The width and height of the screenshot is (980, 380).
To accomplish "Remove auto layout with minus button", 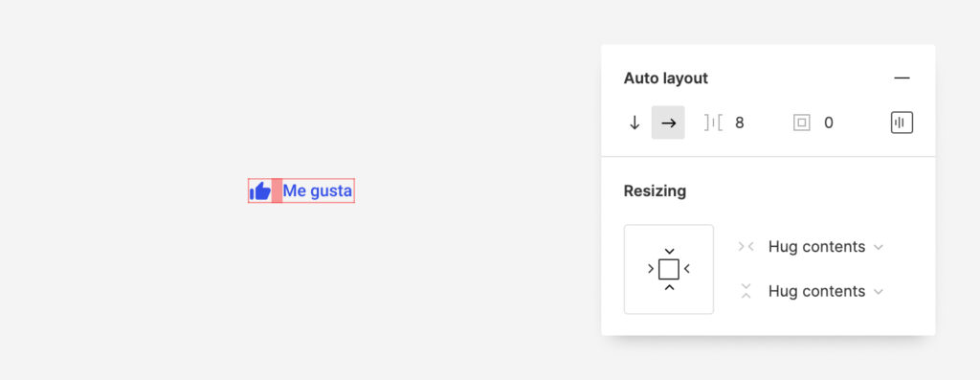I will click(x=902, y=78).
